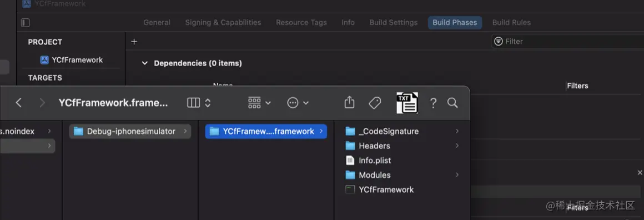Click the Finder search magnifier icon
This screenshot has height=220, width=644.
coord(452,103)
